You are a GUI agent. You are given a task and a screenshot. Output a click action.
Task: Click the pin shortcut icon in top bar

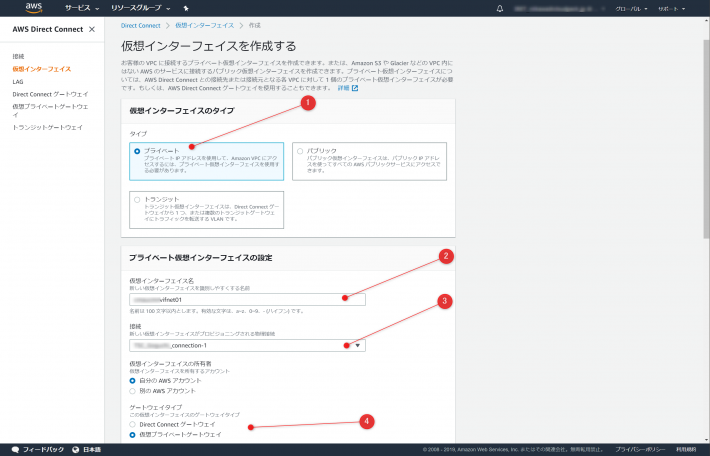186,8
